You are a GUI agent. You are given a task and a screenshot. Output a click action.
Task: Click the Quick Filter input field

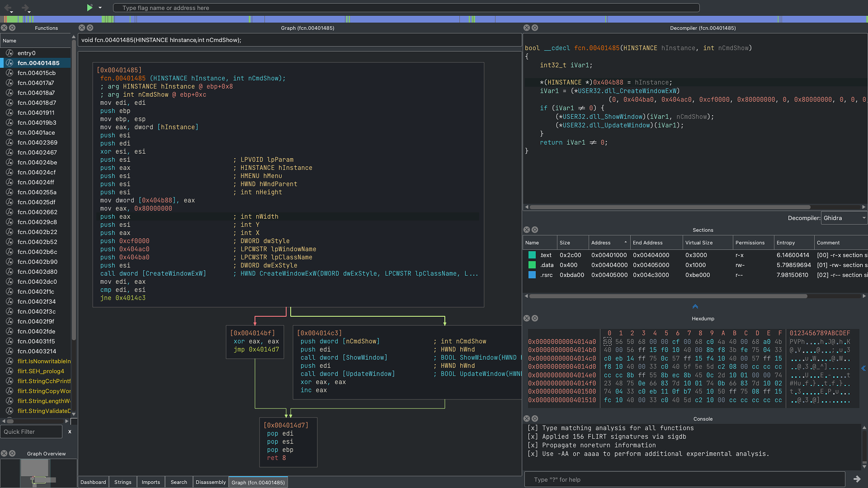(31, 432)
